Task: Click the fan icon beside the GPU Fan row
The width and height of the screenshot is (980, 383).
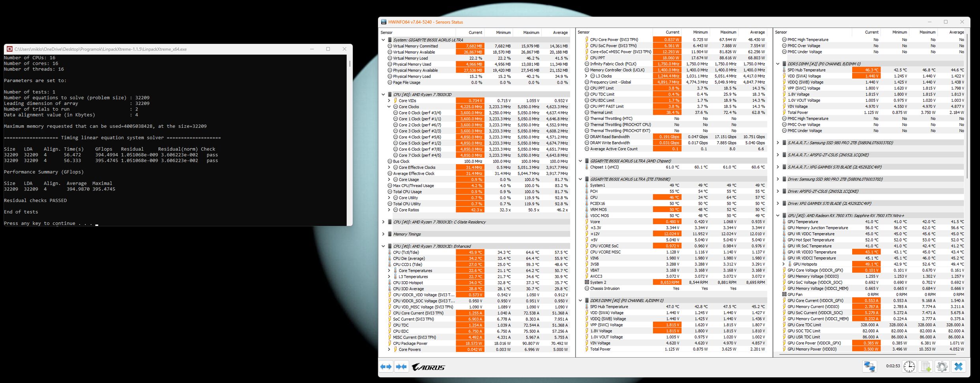Action: tap(784, 295)
